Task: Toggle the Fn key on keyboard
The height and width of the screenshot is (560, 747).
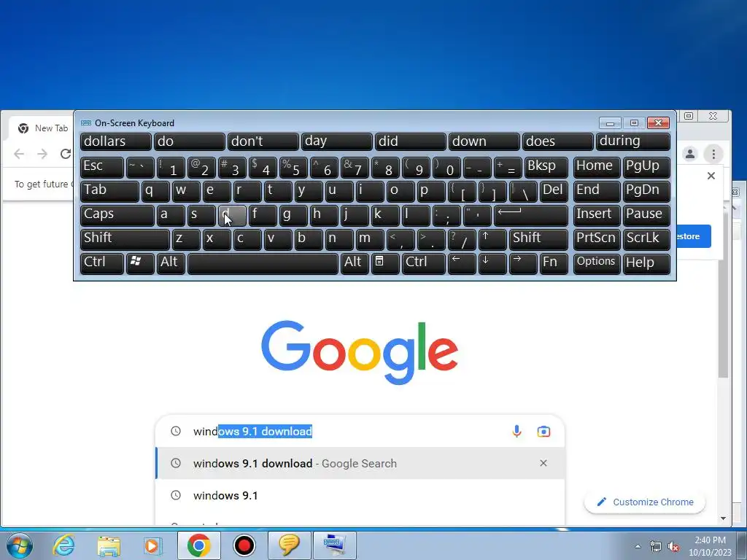Action: [554, 263]
